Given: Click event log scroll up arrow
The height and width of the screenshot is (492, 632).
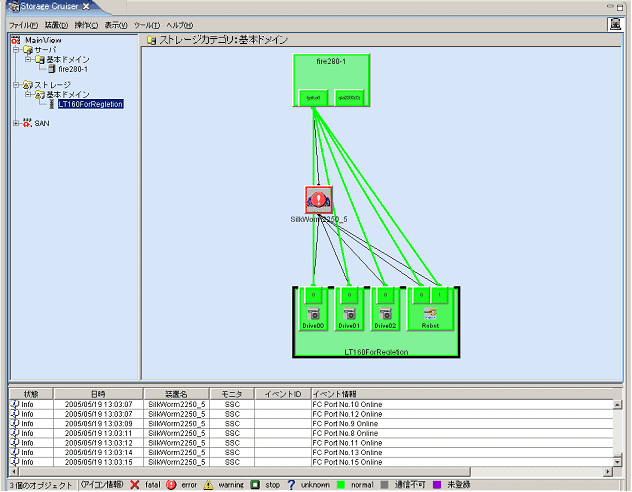Looking at the screenshot, I should pos(617,405).
